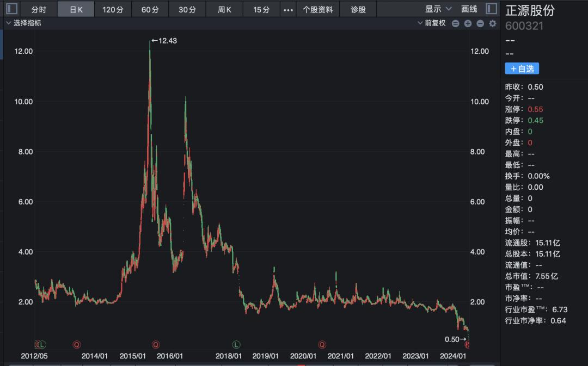The height and width of the screenshot is (366, 588).
Task: Click the blue highlight strip on left edge
Action: pyautogui.click(x=2, y=46)
